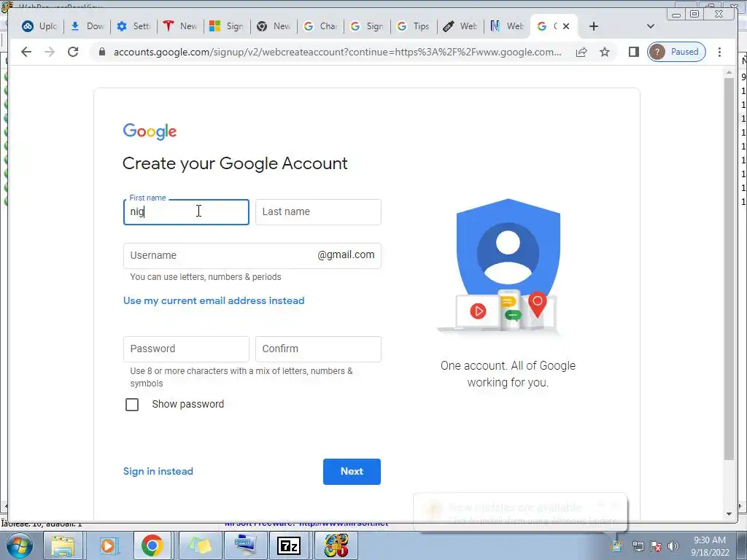The height and width of the screenshot is (560, 747).
Task: Switch to the Dow downloads tab
Action: coord(87,26)
